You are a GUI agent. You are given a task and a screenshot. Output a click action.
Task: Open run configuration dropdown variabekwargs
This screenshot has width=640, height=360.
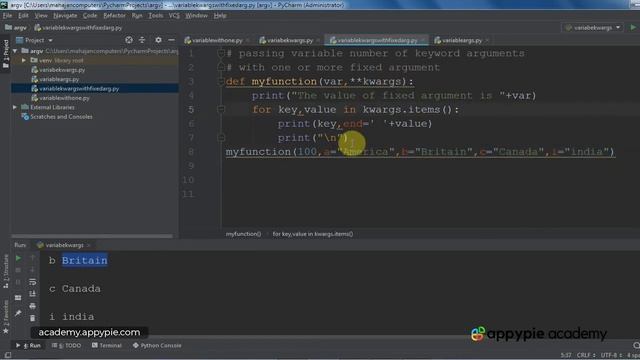click(x=593, y=27)
